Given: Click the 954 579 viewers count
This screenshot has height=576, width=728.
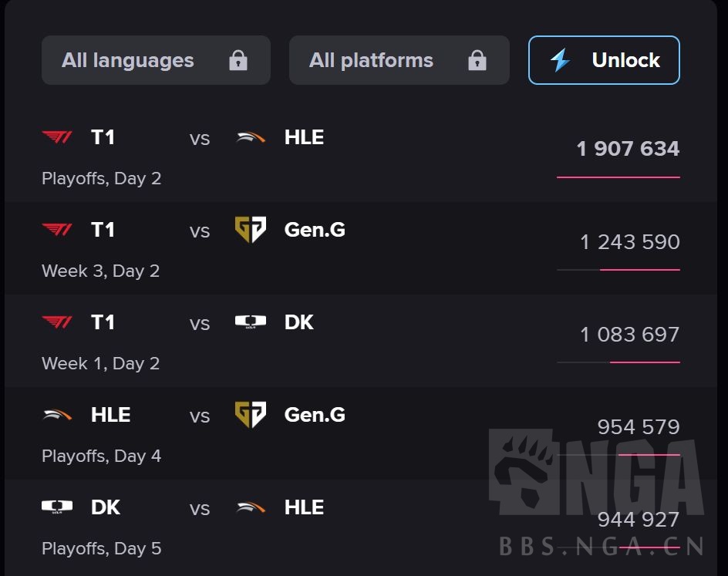Looking at the screenshot, I should click(639, 427).
